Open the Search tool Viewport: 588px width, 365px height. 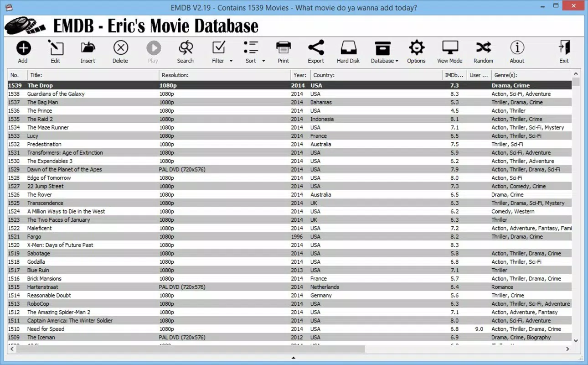coord(186,48)
